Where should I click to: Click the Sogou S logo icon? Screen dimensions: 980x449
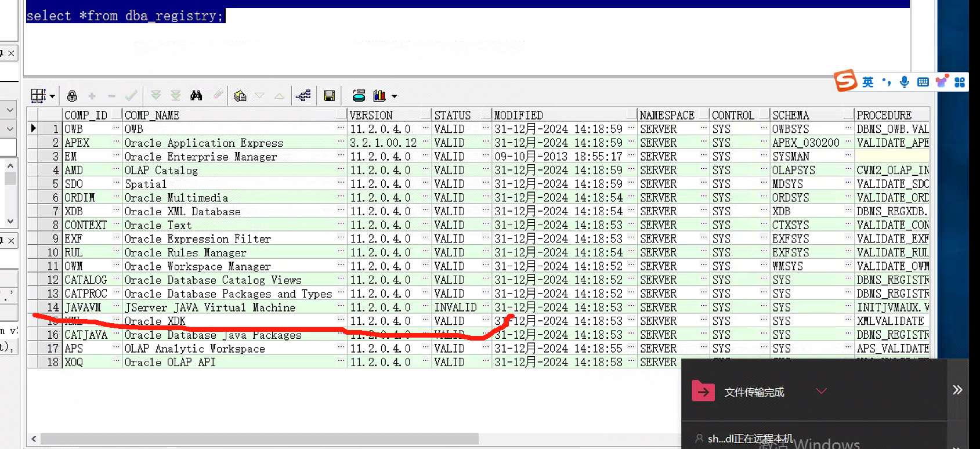point(845,81)
